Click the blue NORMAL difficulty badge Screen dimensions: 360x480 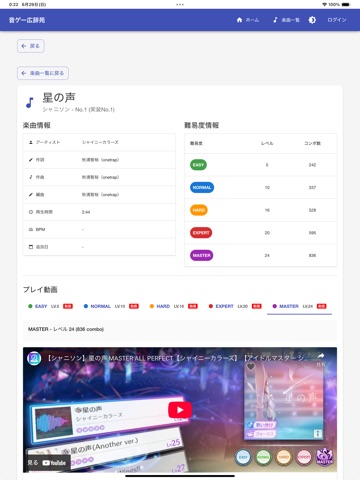click(202, 187)
